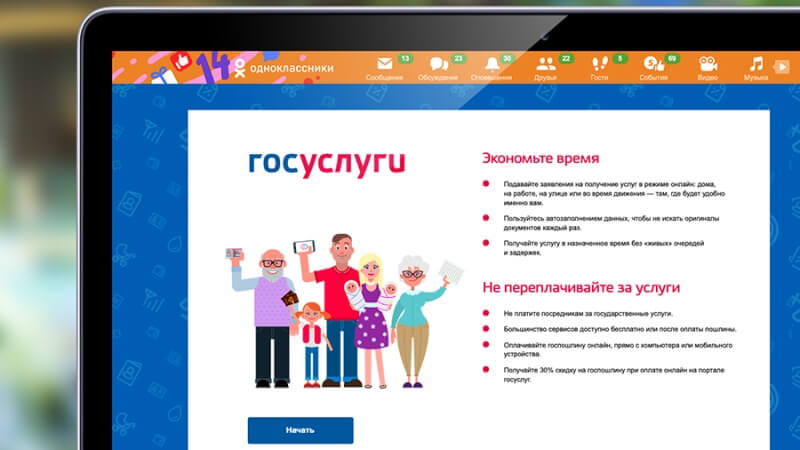Click the play button beside Музыка
This screenshot has width=800, height=450.
[782, 66]
